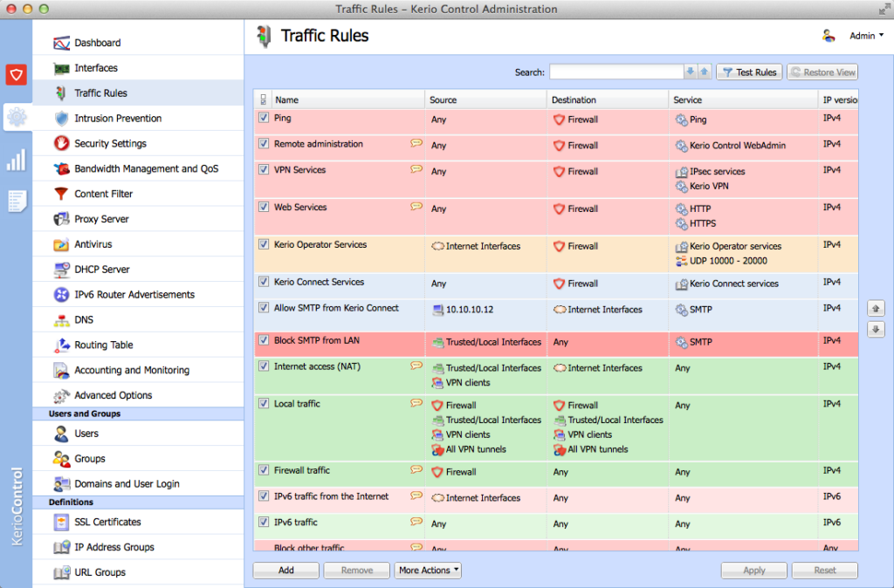Click the Add button
The image size is (894, 588).
[285, 571]
